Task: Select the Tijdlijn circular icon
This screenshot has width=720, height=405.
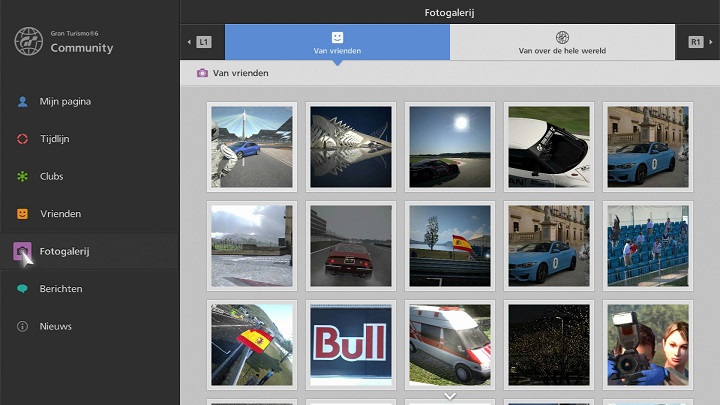Action: coord(22,139)
